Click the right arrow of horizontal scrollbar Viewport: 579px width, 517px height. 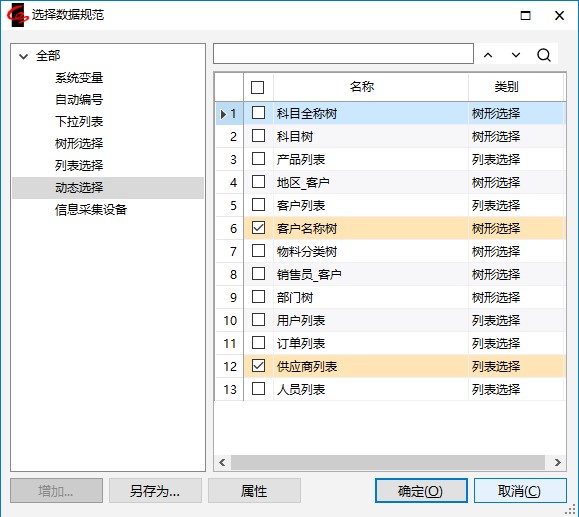(557, 462)
